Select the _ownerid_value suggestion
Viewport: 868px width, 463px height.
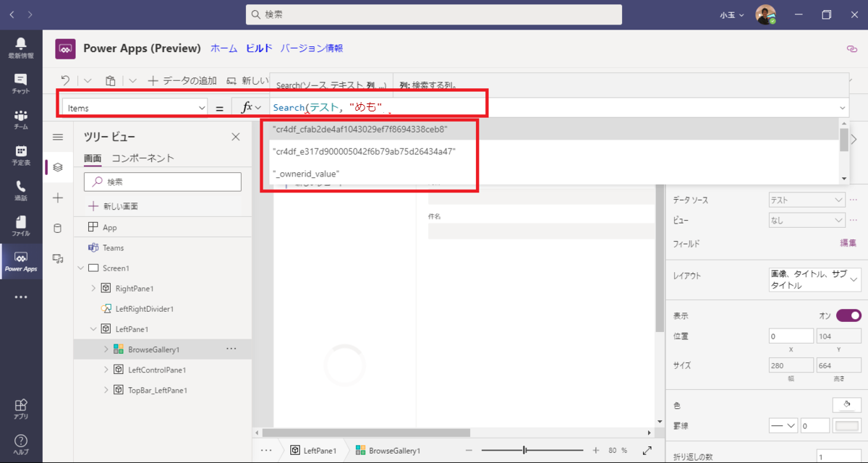tap(553, 174)
